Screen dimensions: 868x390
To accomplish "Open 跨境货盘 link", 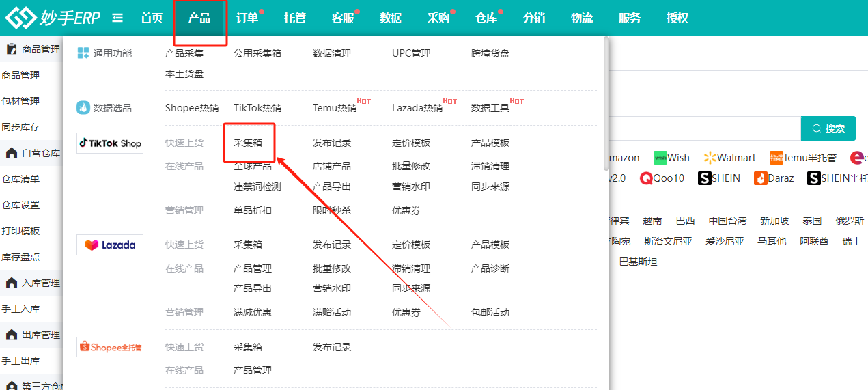I will click(x=490, y=53).
